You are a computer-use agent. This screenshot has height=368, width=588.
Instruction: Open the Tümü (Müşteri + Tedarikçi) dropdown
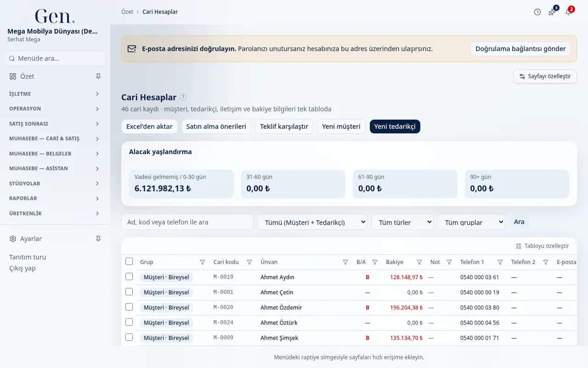coord(312,222)
